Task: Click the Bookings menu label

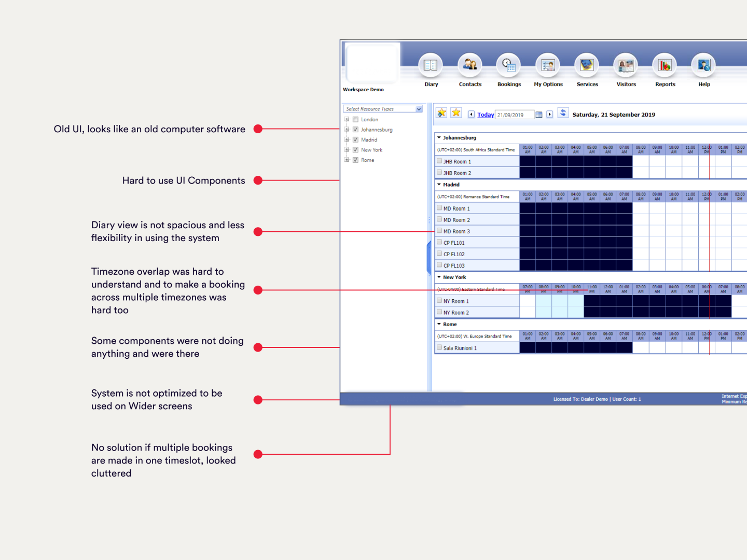Action: [x=509, y=84]
